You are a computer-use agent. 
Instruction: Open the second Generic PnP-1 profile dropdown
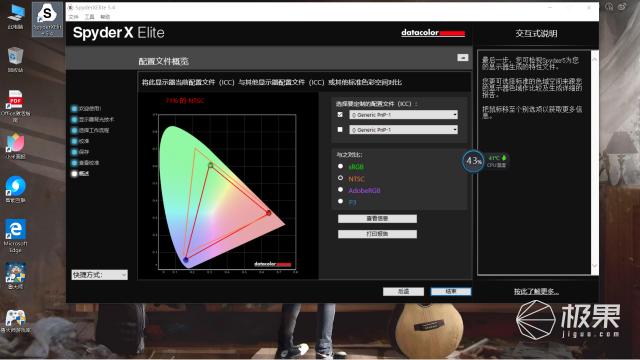tap(403, 130)
